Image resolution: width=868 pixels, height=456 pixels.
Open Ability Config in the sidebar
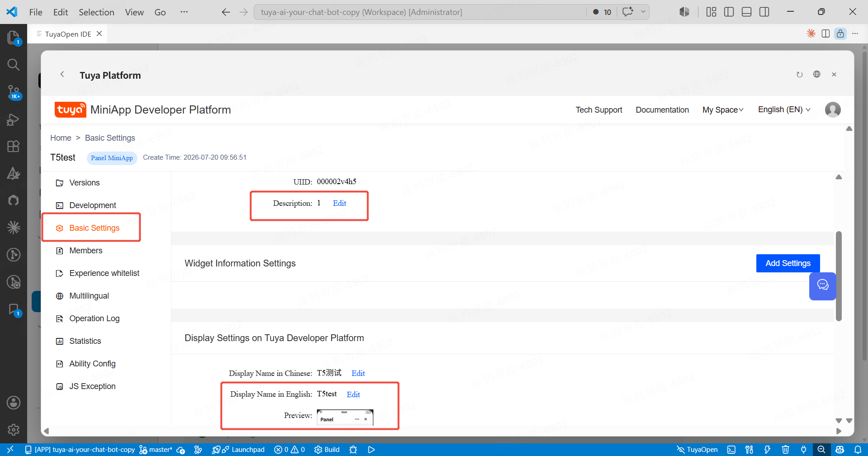[92, 364]
